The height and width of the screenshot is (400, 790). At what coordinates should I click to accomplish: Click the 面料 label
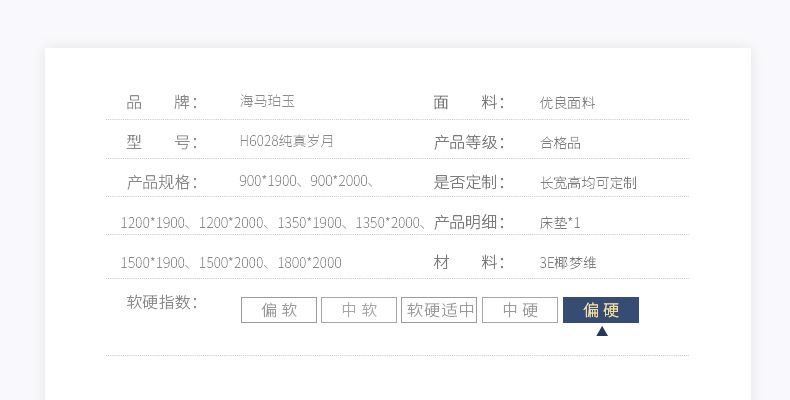[x=469, y=102]
